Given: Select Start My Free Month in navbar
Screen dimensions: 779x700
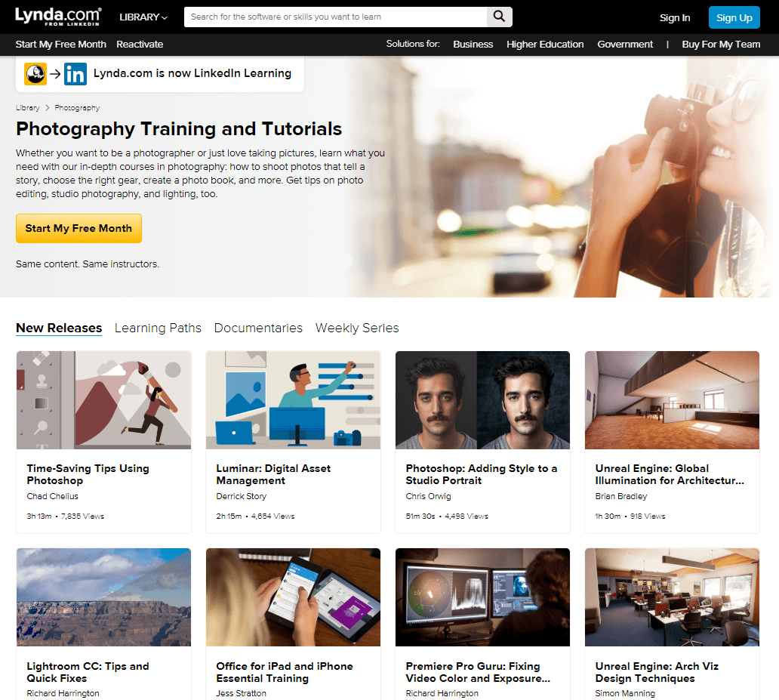Looking at the screenshot, I should click(x=60, y=45).
